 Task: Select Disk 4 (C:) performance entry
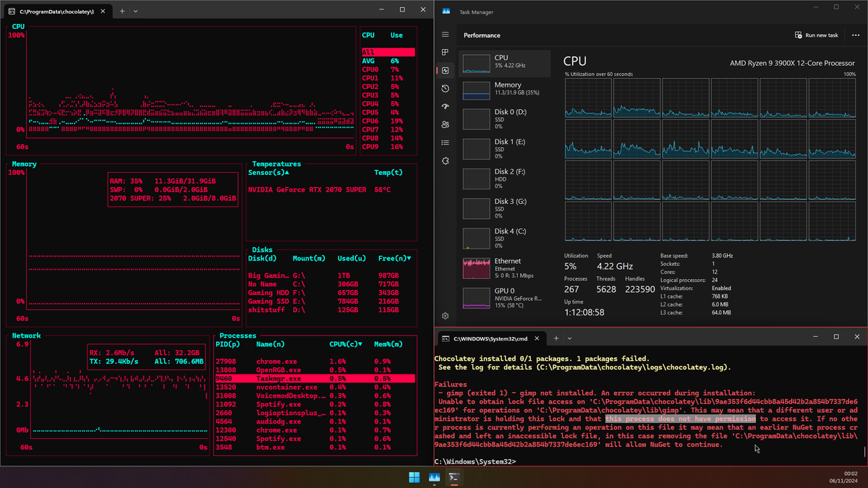point(504,237)
